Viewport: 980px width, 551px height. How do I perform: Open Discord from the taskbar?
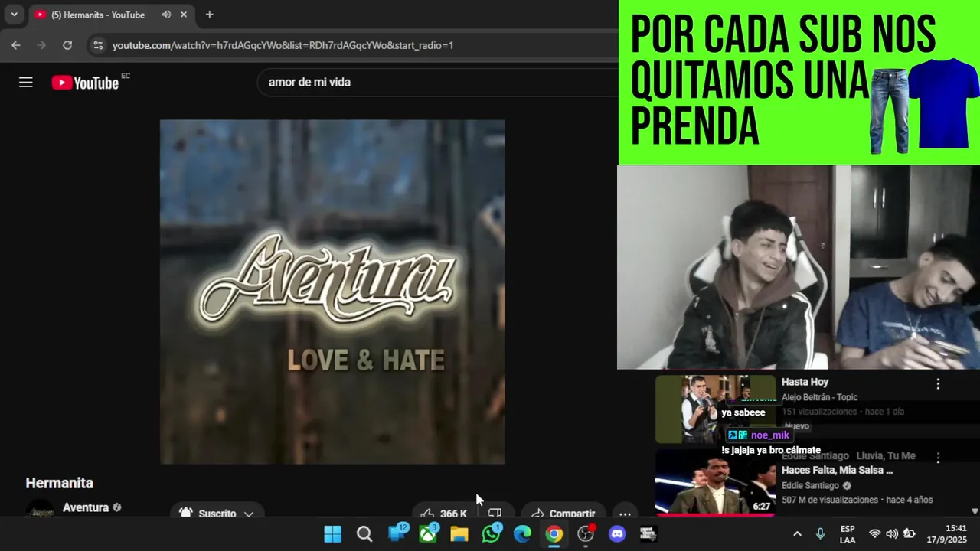point(617,534)
